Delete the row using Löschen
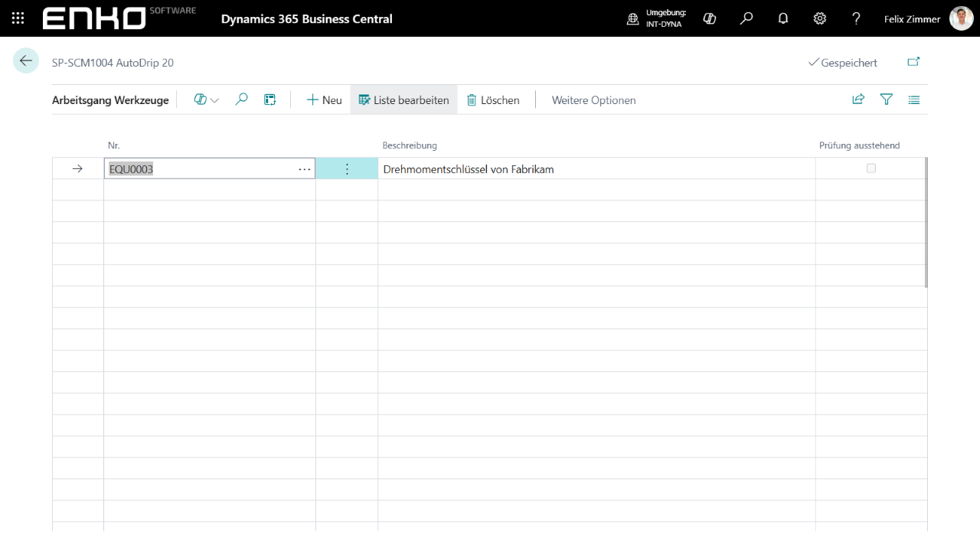The image size is (980, 551). point(492,99)
